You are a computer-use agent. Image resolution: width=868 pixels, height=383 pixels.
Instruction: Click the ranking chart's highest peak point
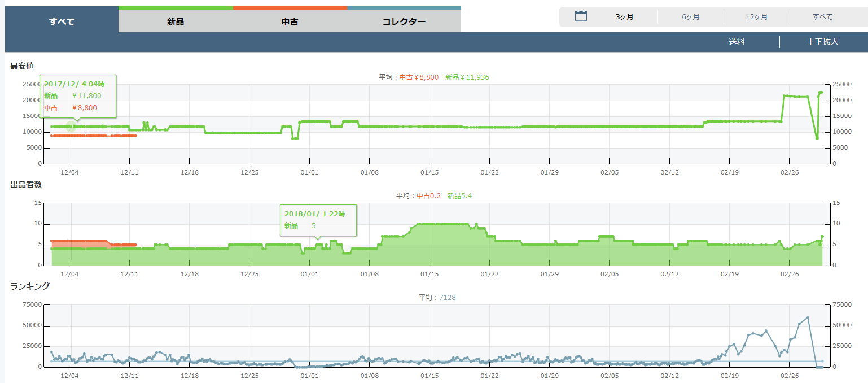(808, 317)
